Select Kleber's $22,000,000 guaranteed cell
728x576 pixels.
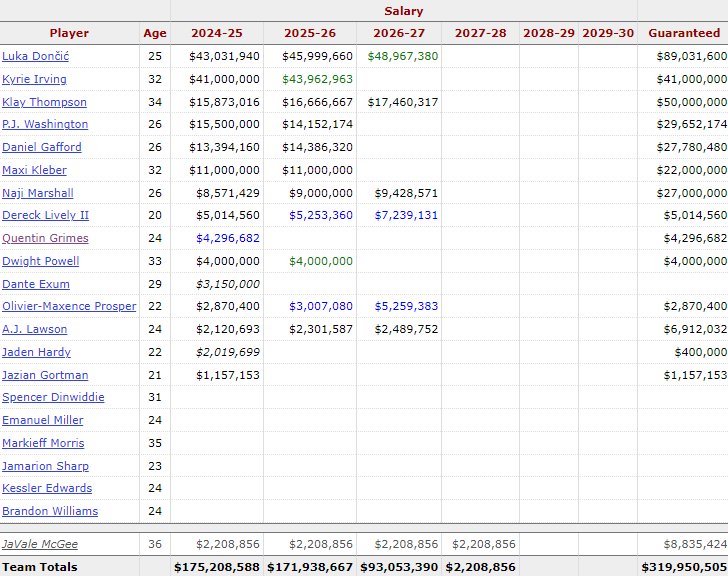pos(692,170)
